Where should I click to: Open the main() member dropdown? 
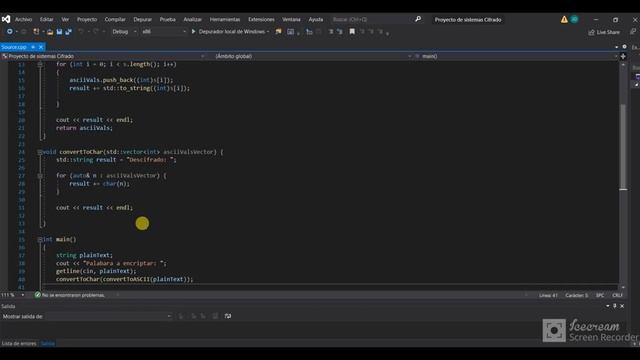coord(516,56)
